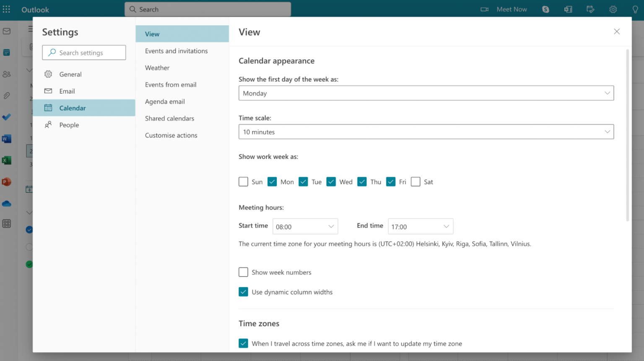The image size is (644, 361).
Task: Open the app launcher grid icon
Action: click(6, 9)
